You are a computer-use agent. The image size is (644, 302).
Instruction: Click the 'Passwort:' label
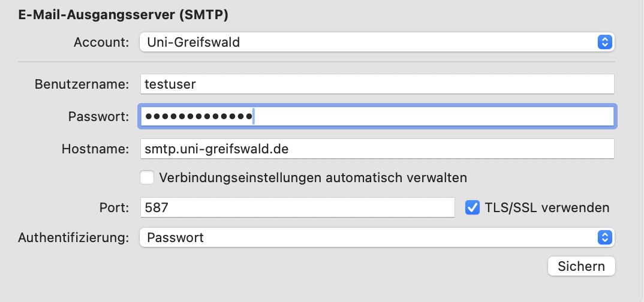point(99,116)
